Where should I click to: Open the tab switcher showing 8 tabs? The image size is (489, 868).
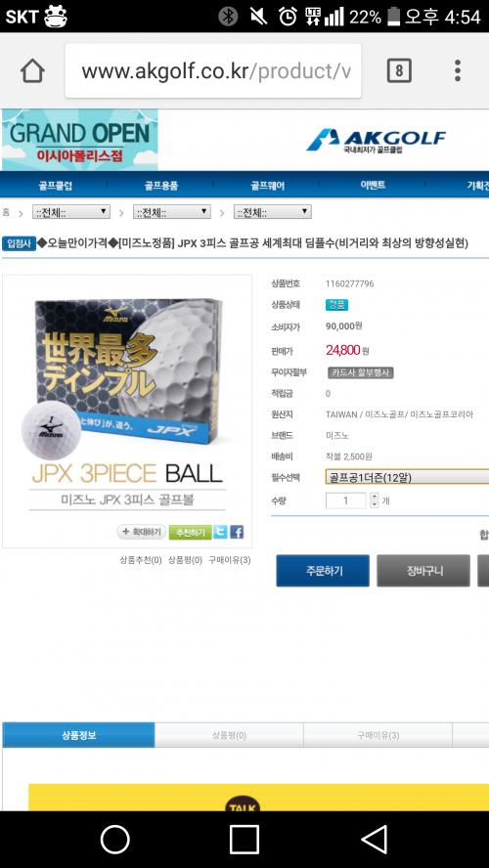coord(399,70)
